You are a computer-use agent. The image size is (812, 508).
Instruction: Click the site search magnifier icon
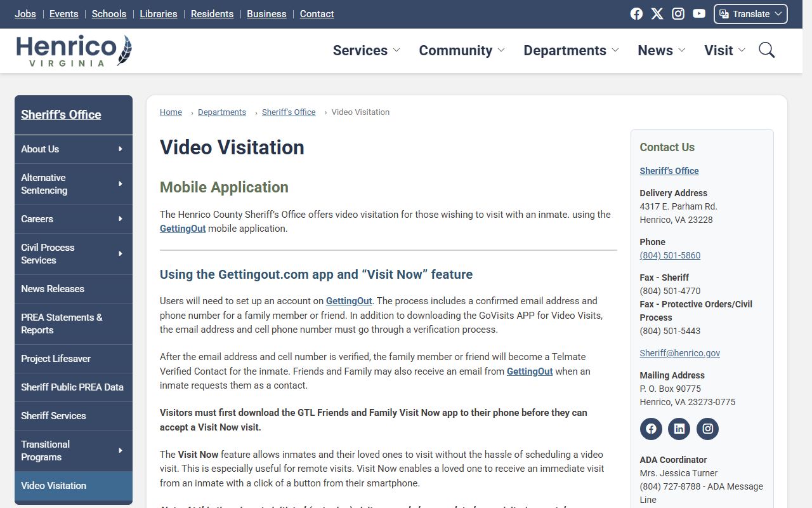767,50
